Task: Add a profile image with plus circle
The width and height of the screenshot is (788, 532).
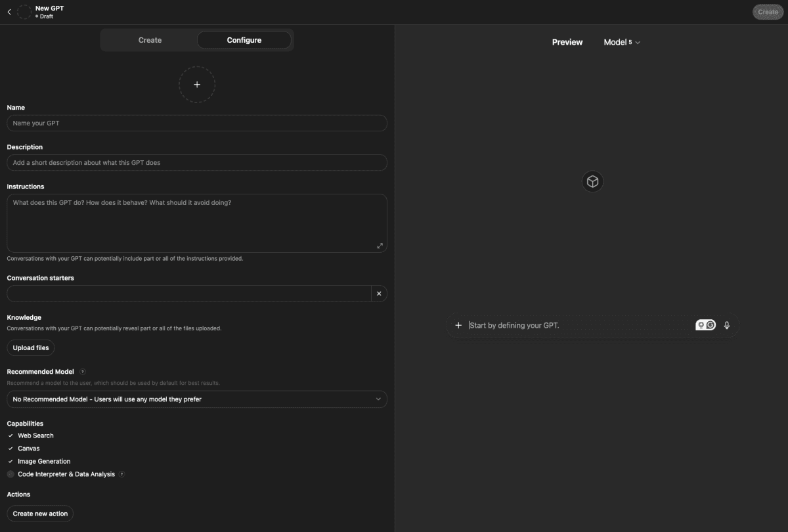Action: pyautogui.click(x=197, y=84)
